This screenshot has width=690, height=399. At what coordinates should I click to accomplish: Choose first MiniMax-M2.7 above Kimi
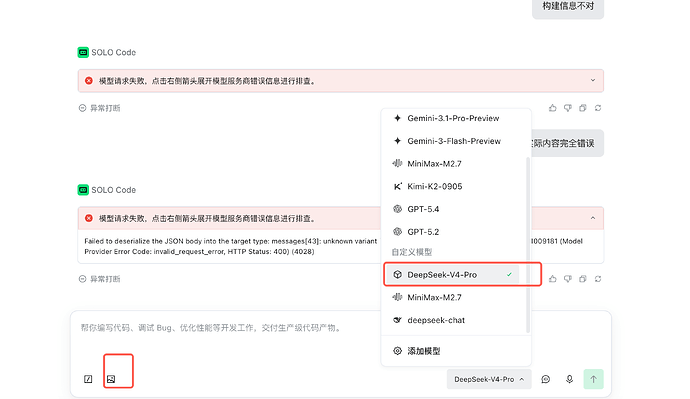point(453,164)
